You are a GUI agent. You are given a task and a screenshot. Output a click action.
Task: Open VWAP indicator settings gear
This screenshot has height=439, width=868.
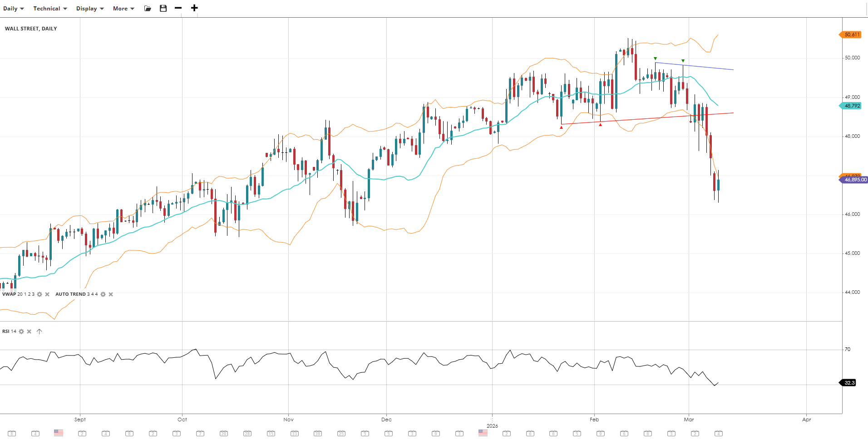tap(39, 294)
